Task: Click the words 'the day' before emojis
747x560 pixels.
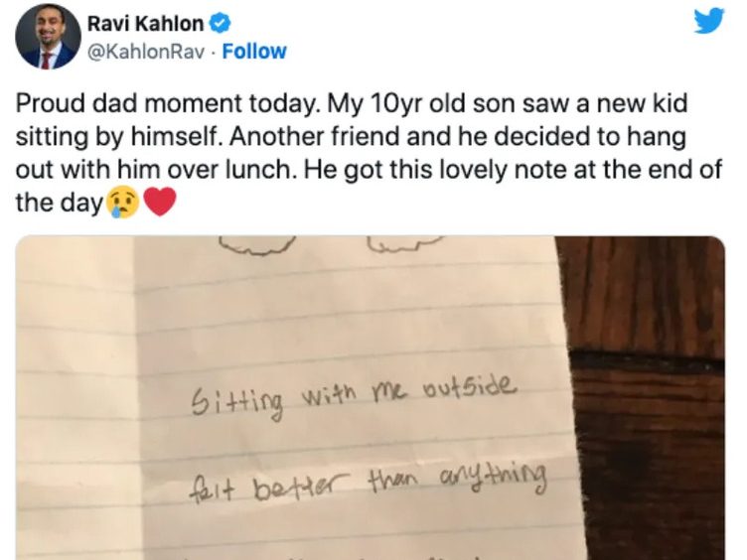Action: click(59, 203)
